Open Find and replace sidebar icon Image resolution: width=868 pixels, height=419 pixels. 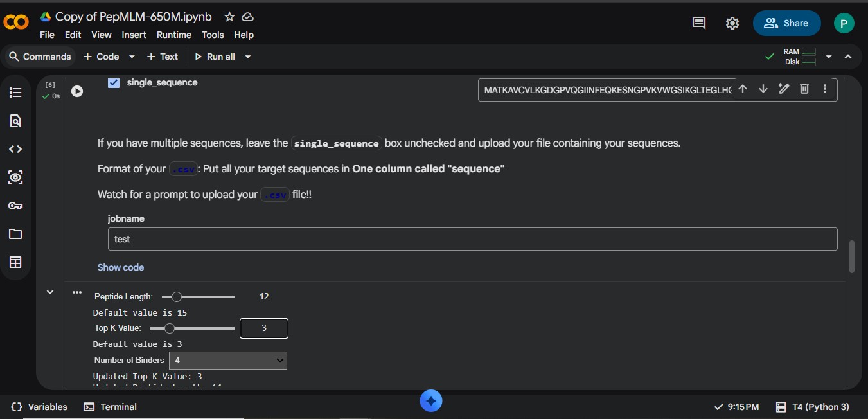15,121
